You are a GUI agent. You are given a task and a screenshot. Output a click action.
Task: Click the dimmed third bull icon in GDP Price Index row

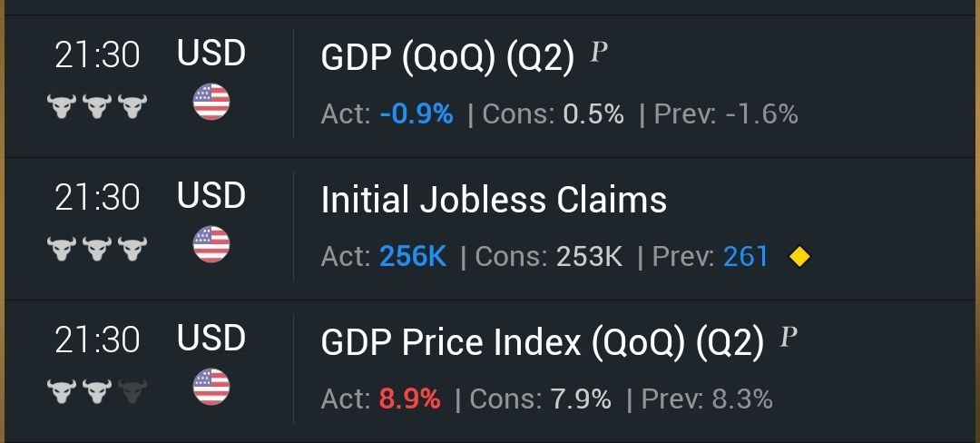tap(132, 392)
